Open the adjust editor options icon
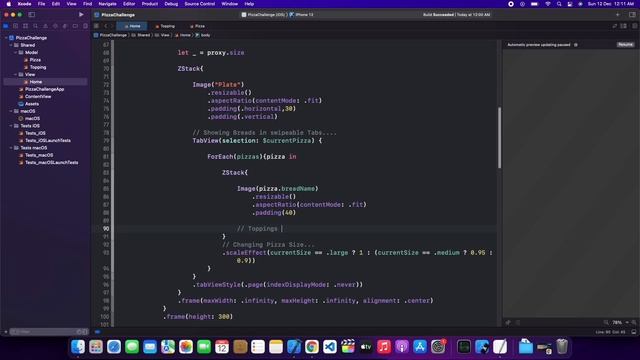This screenshot has width=640, height=360. (x=624, y=26)
